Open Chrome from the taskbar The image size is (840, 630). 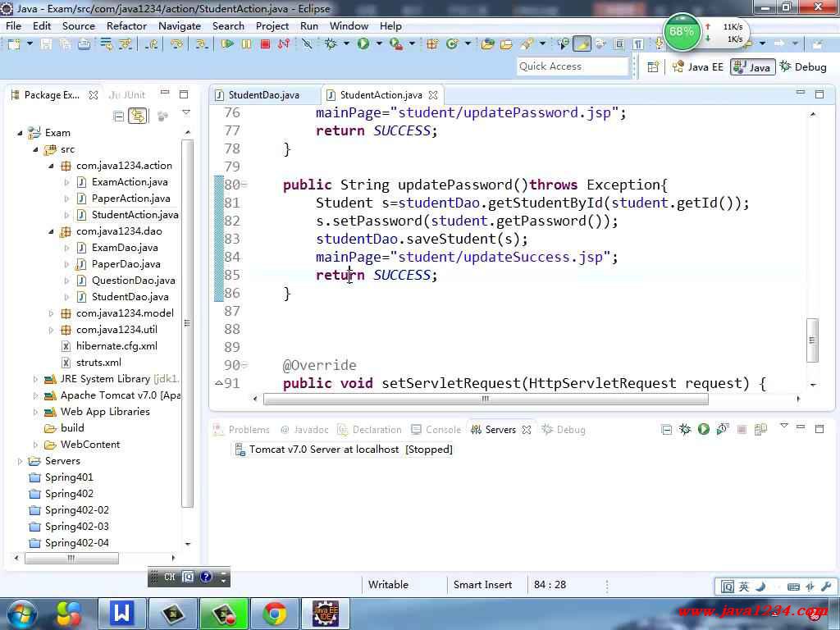coord(274,614)
